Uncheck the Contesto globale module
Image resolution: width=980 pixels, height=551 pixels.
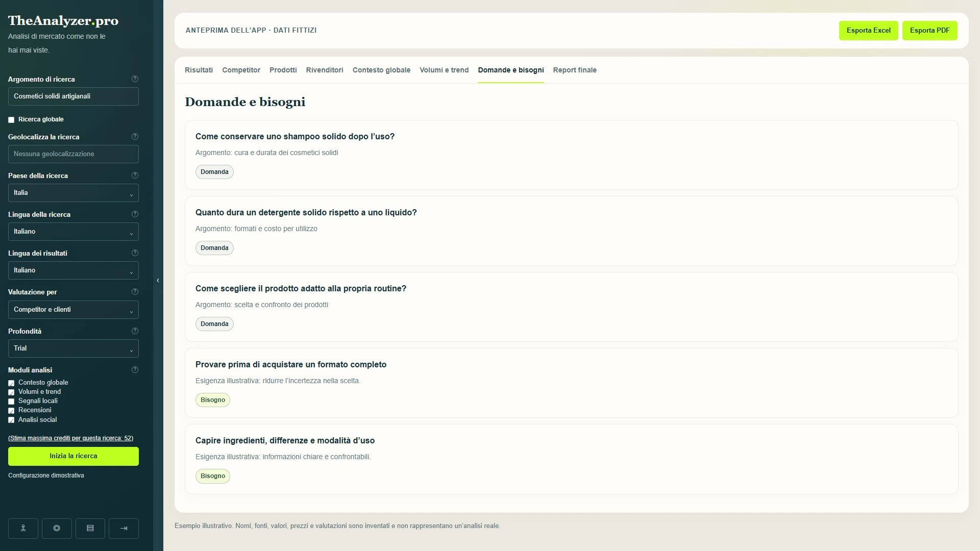(11, 383)
